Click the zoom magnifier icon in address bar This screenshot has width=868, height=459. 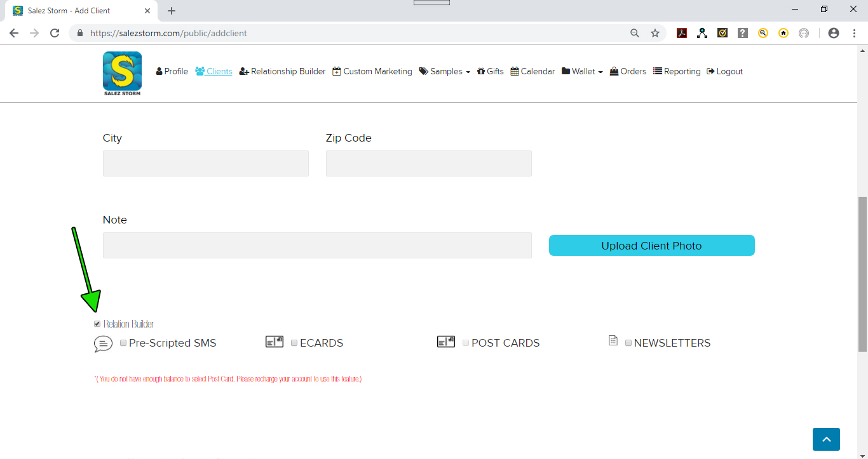pos(635,33)
